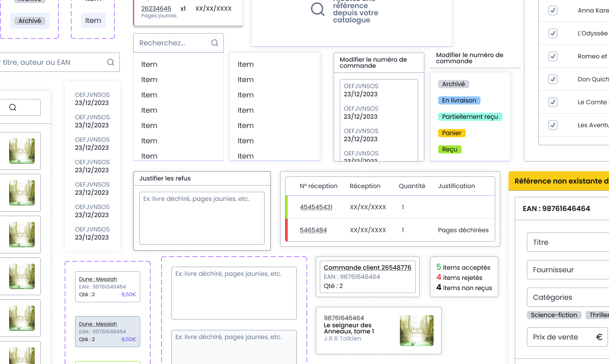Click the order number 26234646 link
Viewport: 609px width, 364px height.
pos(156,9)
